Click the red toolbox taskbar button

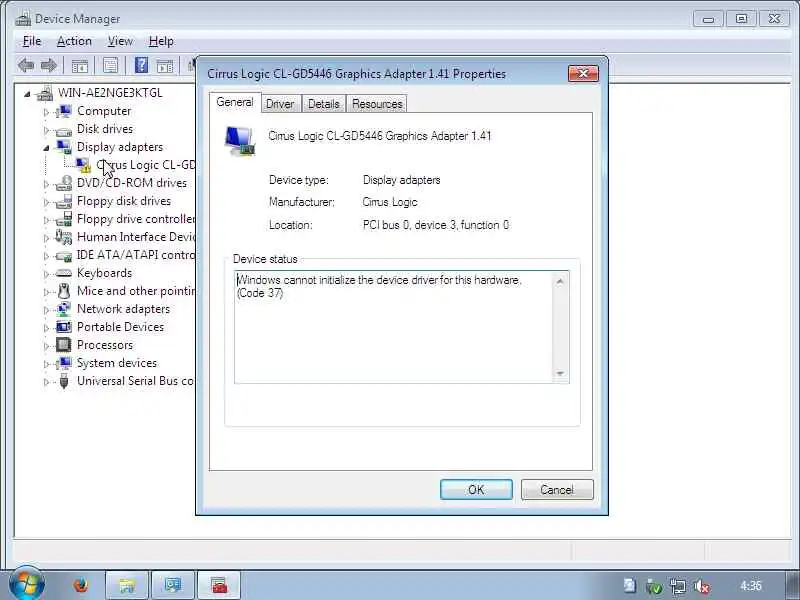coord(219,585)
